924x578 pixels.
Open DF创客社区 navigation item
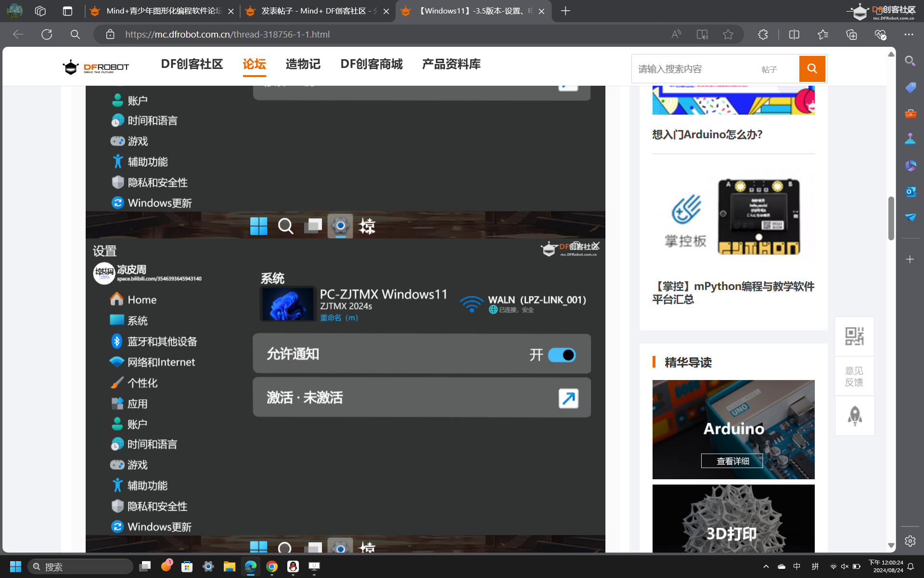(192, 64)
